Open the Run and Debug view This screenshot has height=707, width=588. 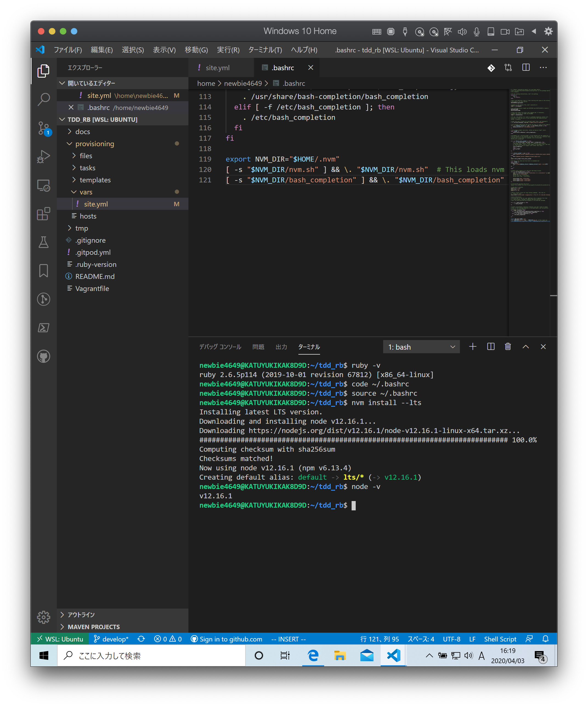(x=43, y=157)
